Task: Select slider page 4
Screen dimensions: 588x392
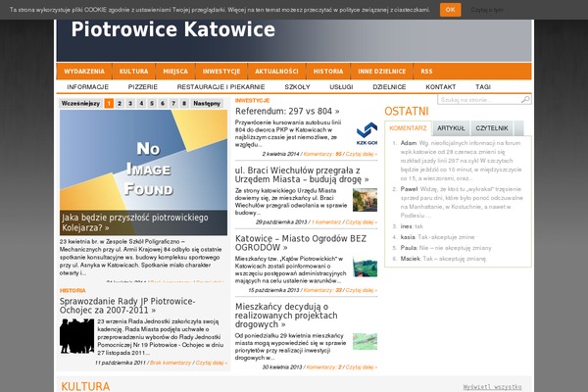Action: (x=141, y=103)
